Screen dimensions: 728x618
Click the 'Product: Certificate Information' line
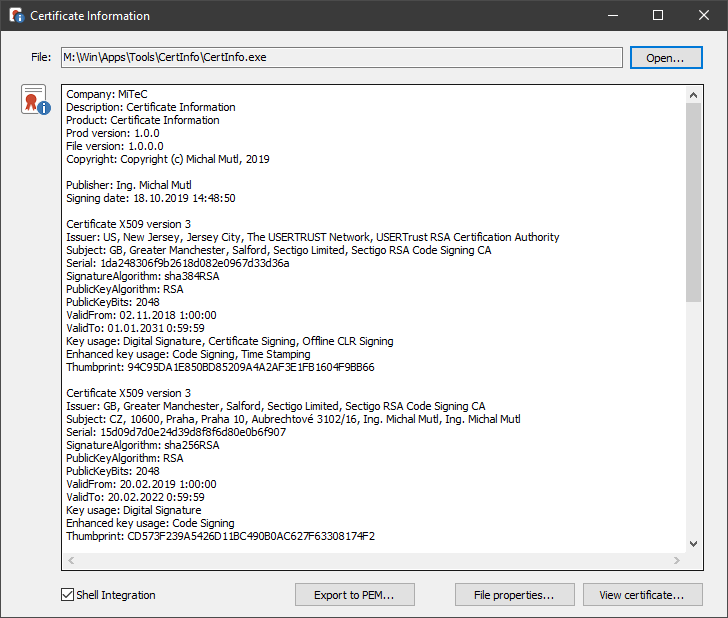(x=143, y=120)
